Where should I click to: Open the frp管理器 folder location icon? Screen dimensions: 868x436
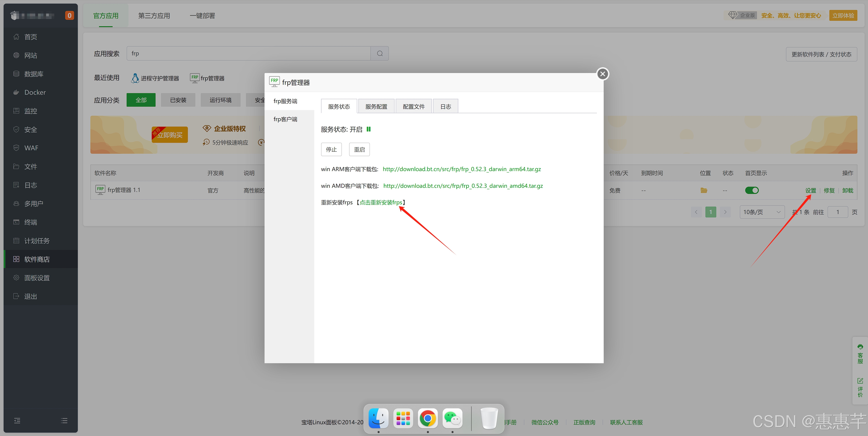click(704, 190)
